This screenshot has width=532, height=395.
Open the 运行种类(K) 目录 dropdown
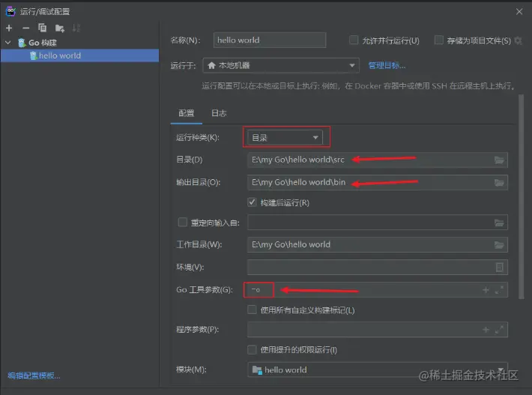click(285, 137)
